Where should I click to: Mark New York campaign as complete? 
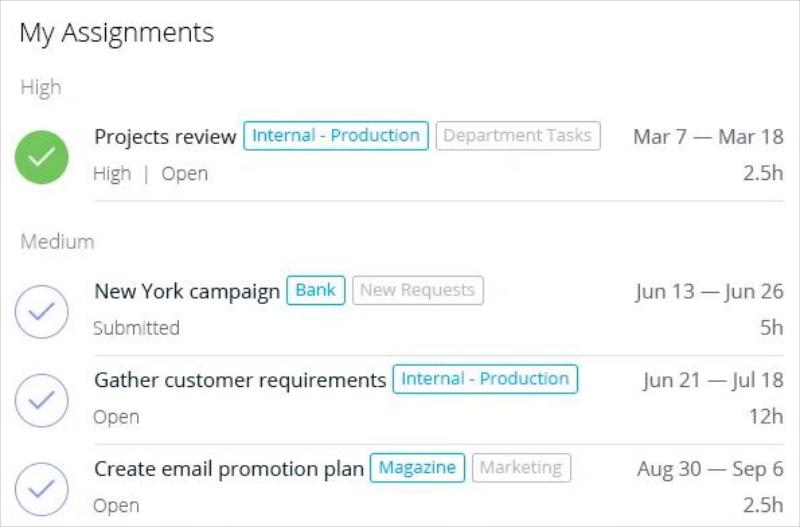pos(42,312)
